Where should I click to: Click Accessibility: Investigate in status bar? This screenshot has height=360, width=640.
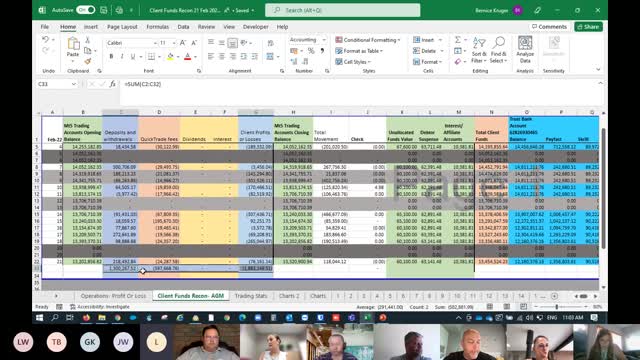[x=100, y=307]
